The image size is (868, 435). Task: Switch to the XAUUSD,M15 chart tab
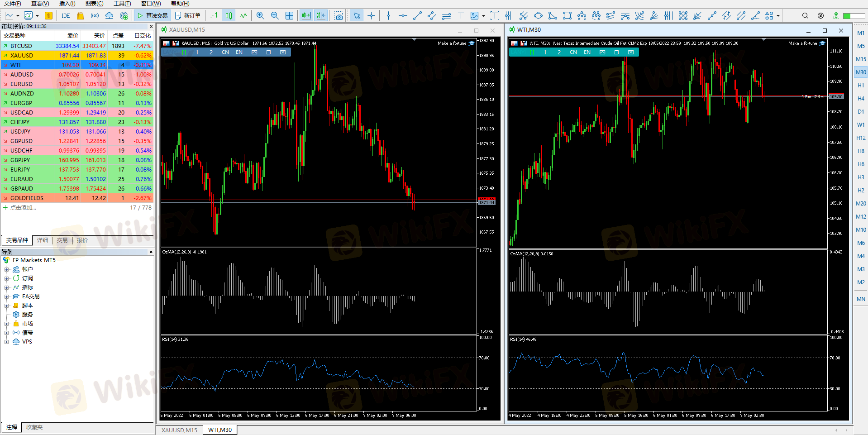(179, 430)
